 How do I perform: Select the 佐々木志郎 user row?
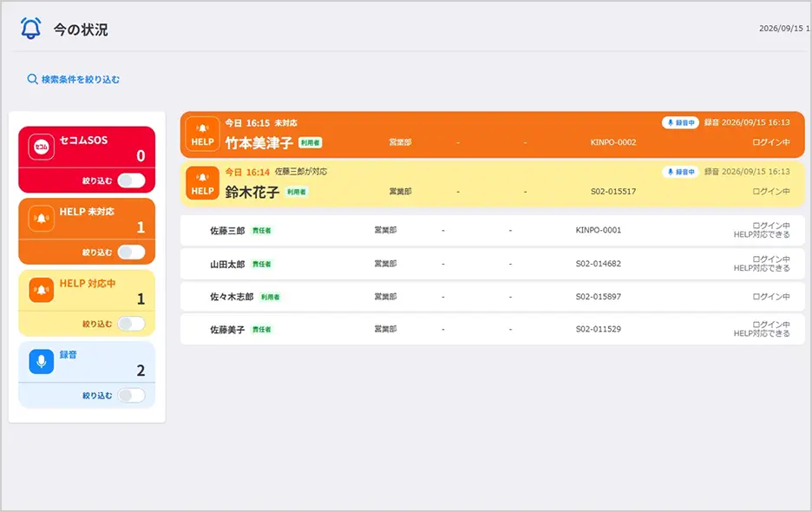(x=493, y=297)
